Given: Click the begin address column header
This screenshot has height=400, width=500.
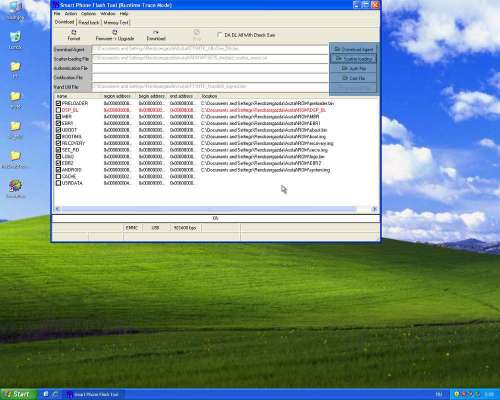Looking at the screenshot, I should point(151,96).
